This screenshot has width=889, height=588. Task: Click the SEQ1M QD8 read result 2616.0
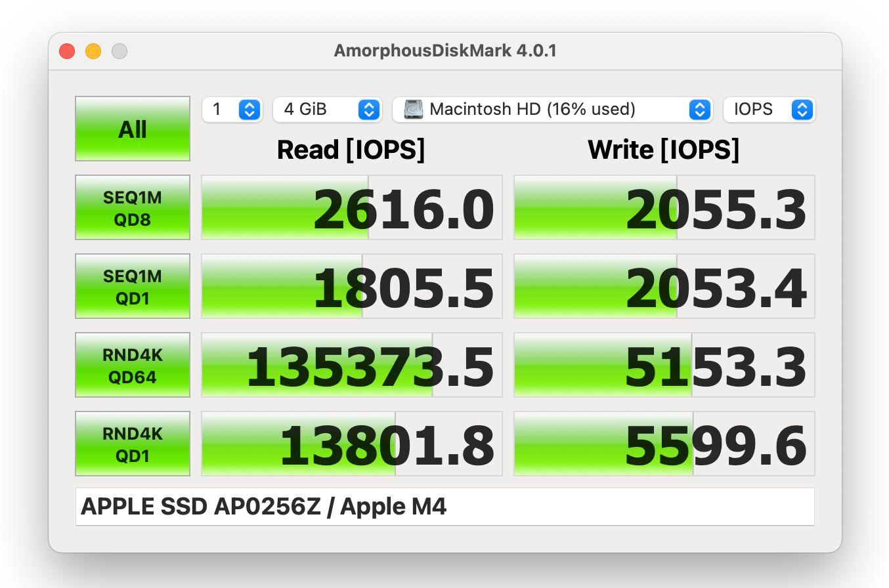(405, 207)
